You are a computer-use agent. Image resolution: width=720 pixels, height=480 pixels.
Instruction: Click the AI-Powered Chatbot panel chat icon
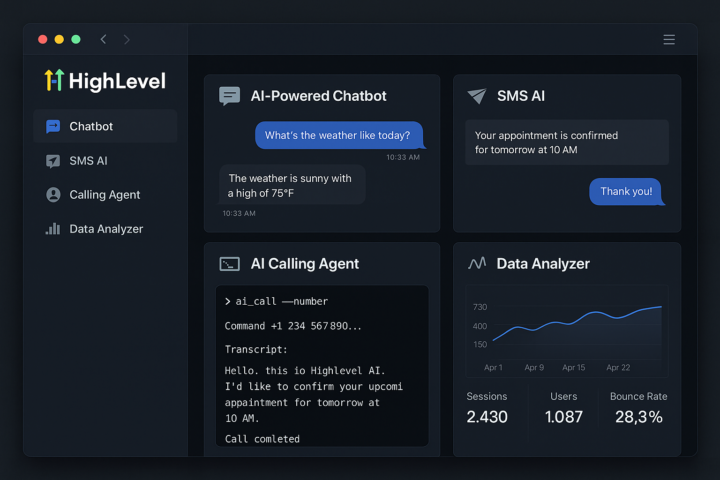point(230,96)
